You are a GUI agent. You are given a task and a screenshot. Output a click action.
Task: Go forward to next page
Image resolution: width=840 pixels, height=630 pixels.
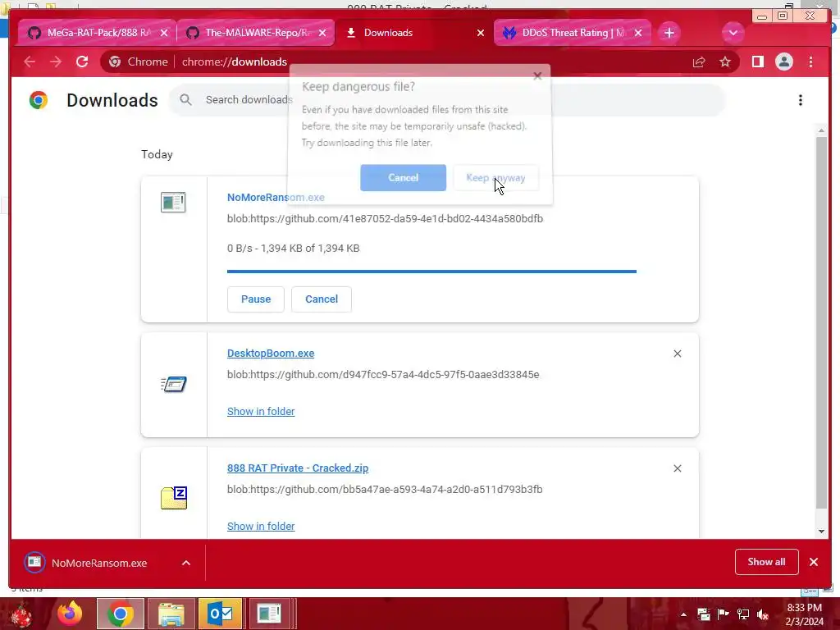coord(56,62)
